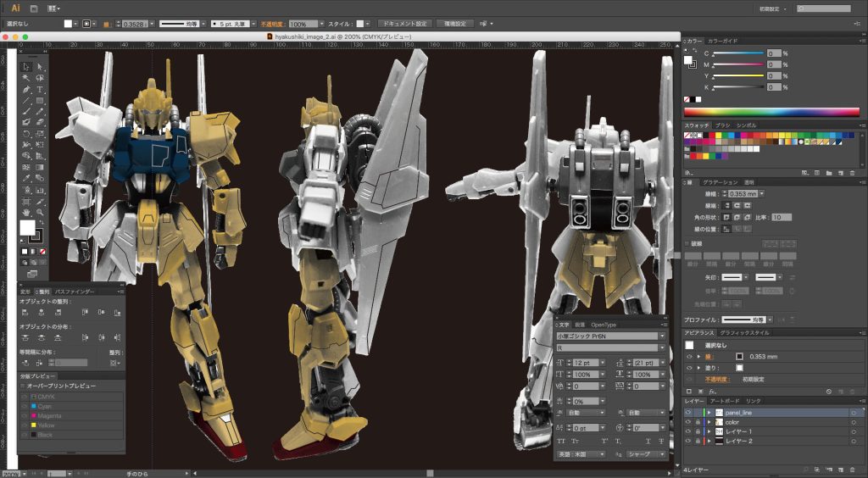Select the Magic Wand tool
Viewport: 868px width, 478px height.
pos(26,77)
